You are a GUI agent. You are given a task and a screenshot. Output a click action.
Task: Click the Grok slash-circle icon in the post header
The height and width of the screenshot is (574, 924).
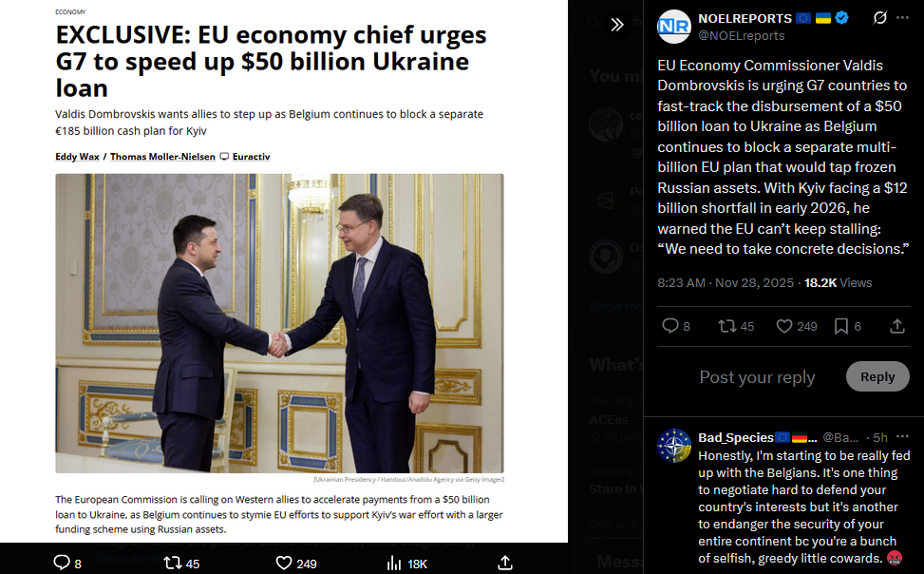click(x=879, y=18)
